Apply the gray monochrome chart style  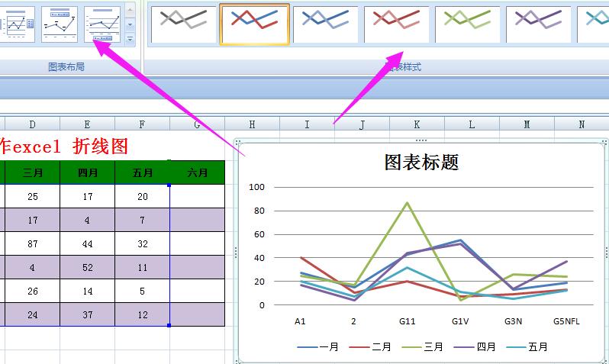(183, 24)
